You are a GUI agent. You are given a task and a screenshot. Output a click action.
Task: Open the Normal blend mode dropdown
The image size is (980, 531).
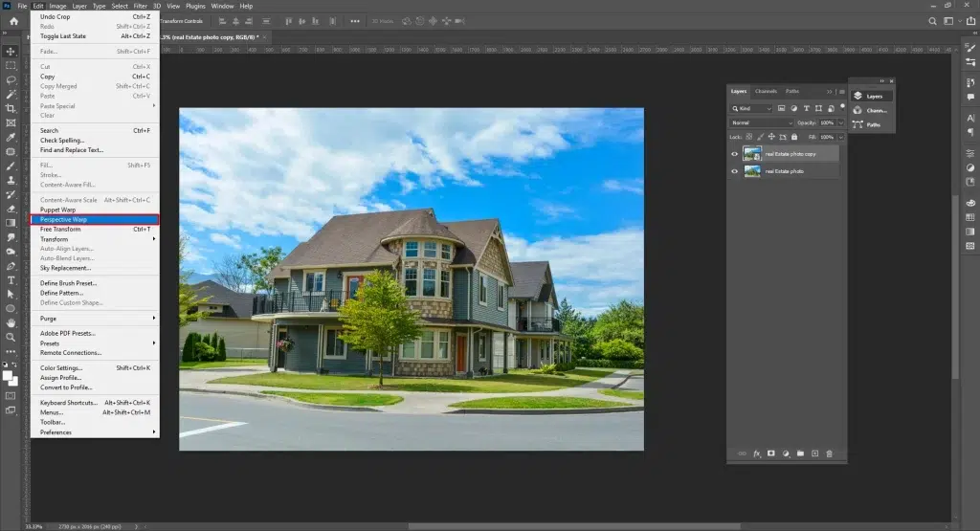(761, 123)
